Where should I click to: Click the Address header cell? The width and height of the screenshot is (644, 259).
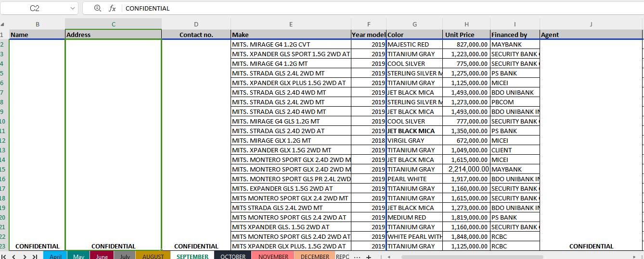[114, 35]
